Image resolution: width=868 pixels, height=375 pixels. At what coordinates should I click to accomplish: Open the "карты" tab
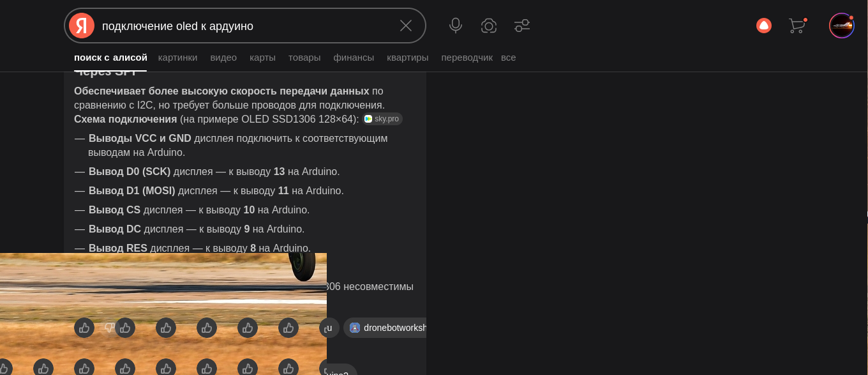262,57
